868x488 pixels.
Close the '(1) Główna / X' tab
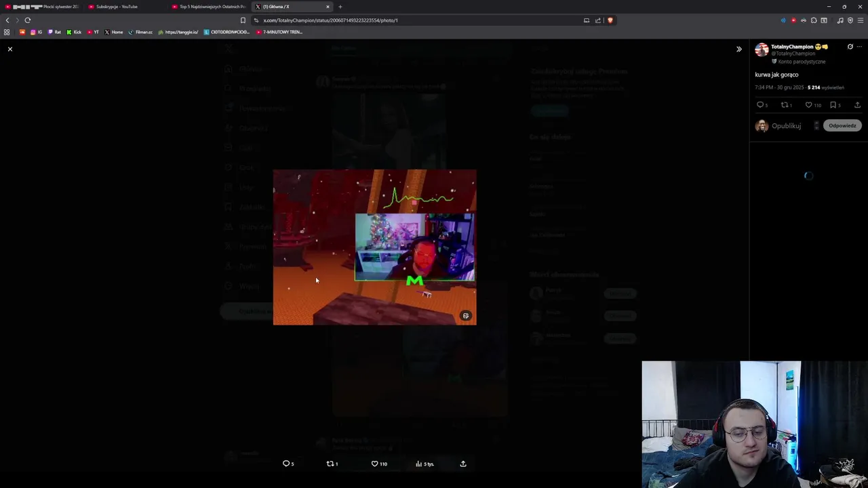[328, 7]
